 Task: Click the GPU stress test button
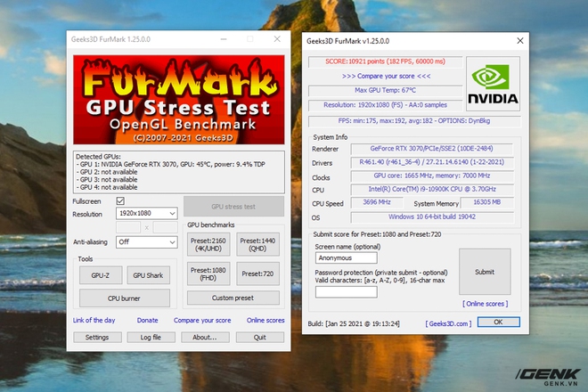coord(233,207)
